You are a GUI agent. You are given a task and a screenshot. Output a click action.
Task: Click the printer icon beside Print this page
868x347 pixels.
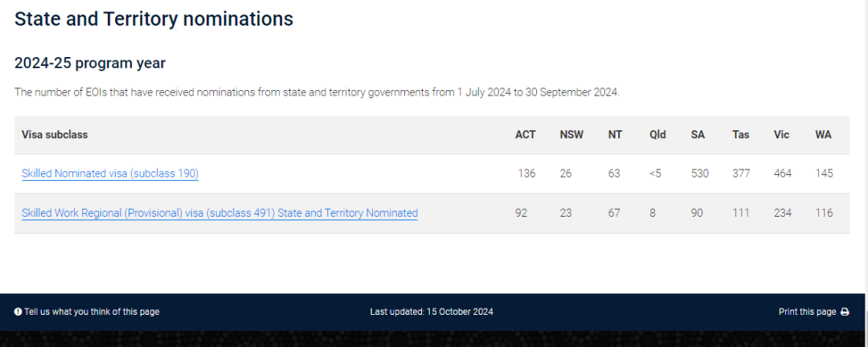pyautogui.click(x=845, y=312)
